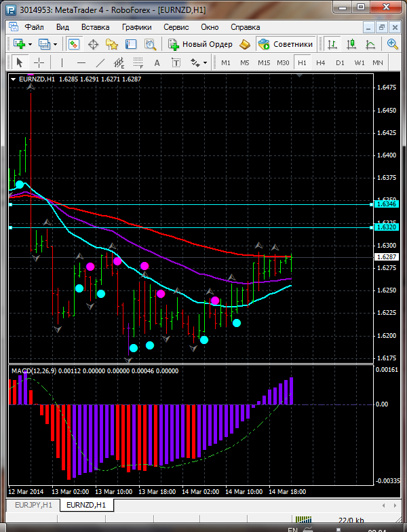Toggle the Data Window crosshair icon
Screen dimensions: 407x532
click(x=93, y=45)
